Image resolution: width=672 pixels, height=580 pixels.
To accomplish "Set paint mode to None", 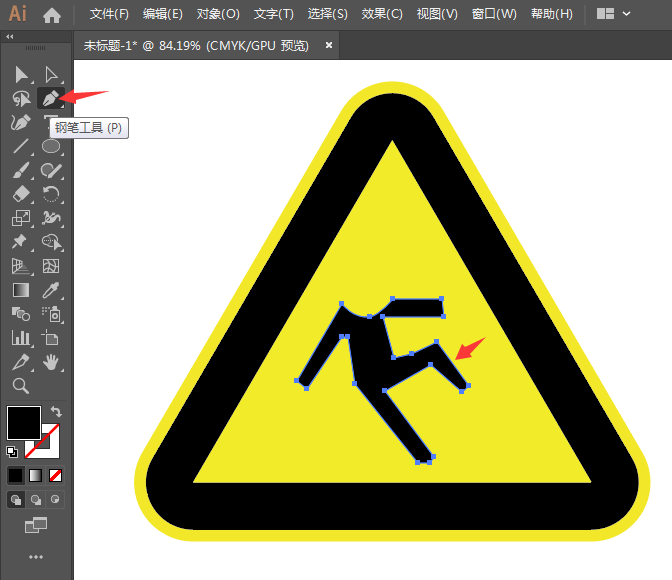I will coord(56,475).
